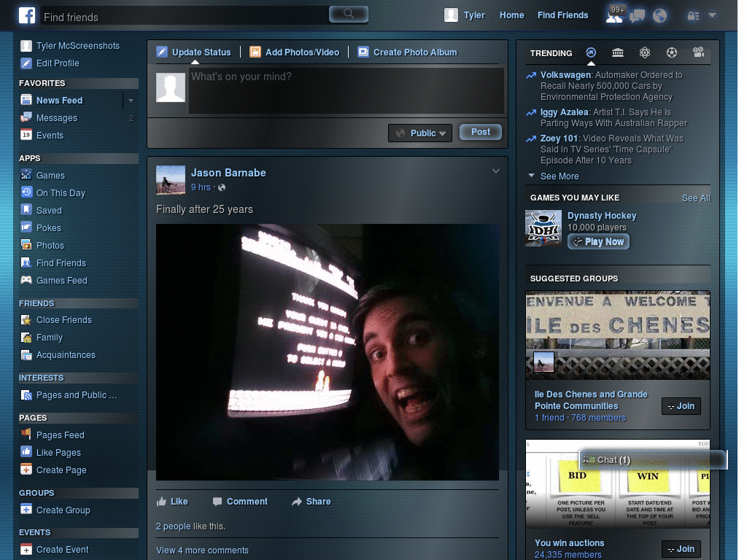This screenshot has width=747, height=560.
Task: Select the science atom icon in Trending
Action: coord(645,52)
